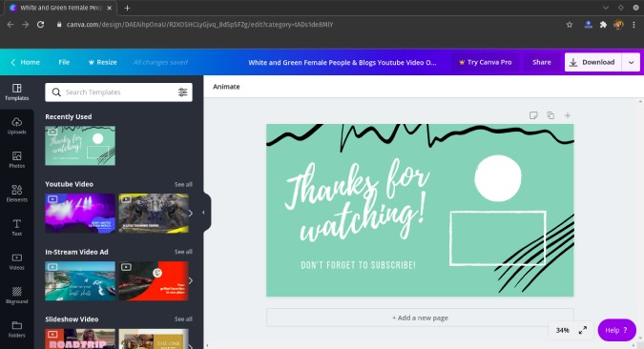Click the Share button
The image size is (644, 349).
click(541, 62)
